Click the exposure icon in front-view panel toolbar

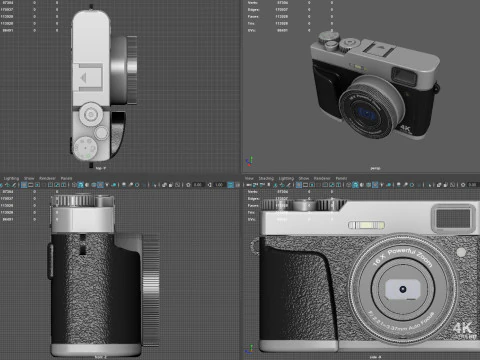point(463,185)
